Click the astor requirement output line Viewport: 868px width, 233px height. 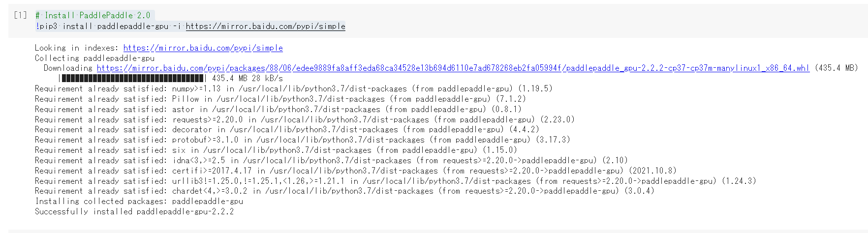(x=278, y=110)
